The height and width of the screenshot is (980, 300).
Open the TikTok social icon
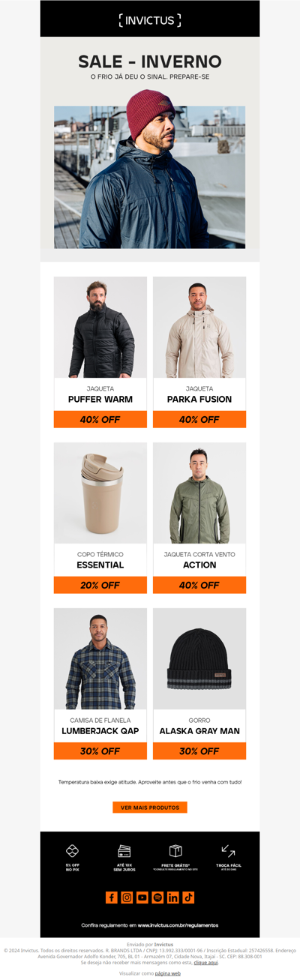point(188,898)
